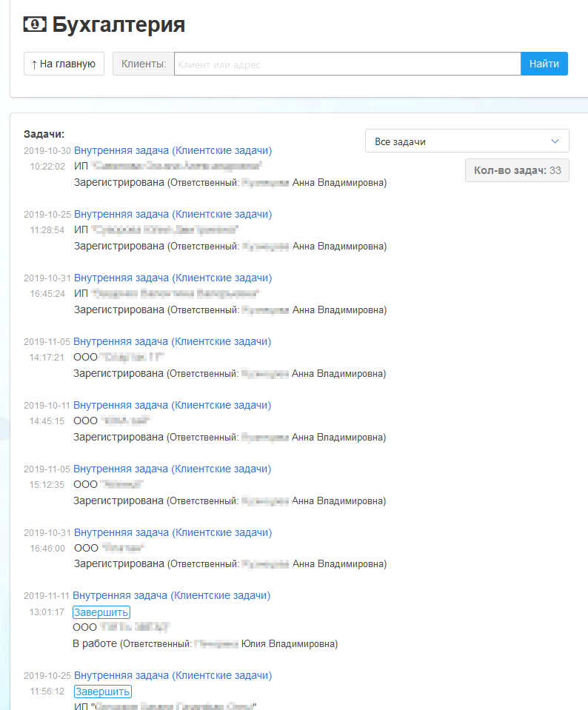This screenshot has width=588, height=710.
Task: Open the task dated 2019-10-25 11:28:54
Action: pos(173,214)
